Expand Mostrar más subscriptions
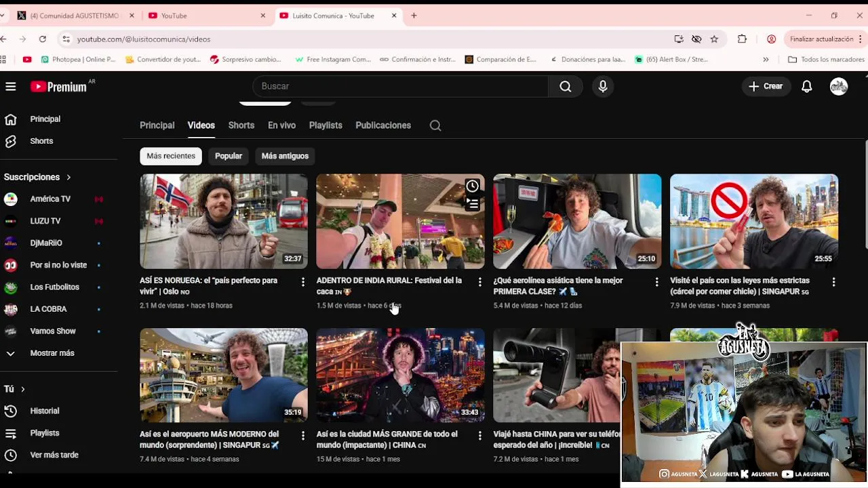868x488 pixels. coord(52,353)
